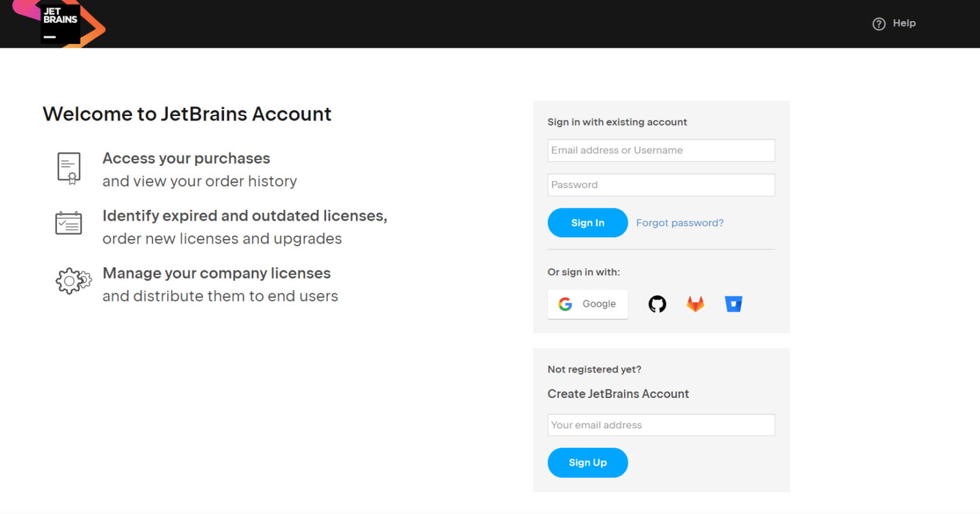This screenshot has height=514, width=980.
Task: Click the purchases certificate document icon
Action: [x=69, y=168]
